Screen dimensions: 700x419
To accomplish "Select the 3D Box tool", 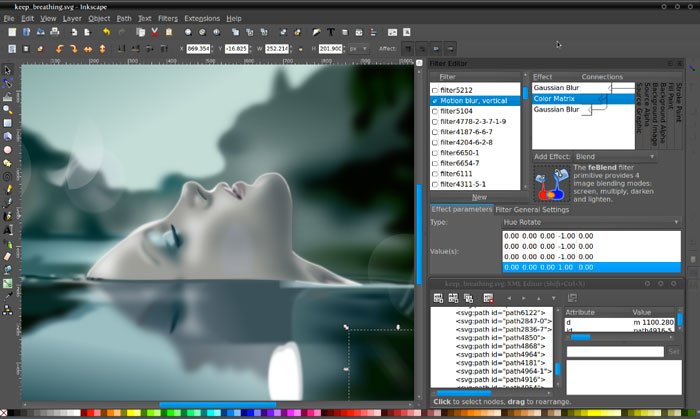I will 8,136.
